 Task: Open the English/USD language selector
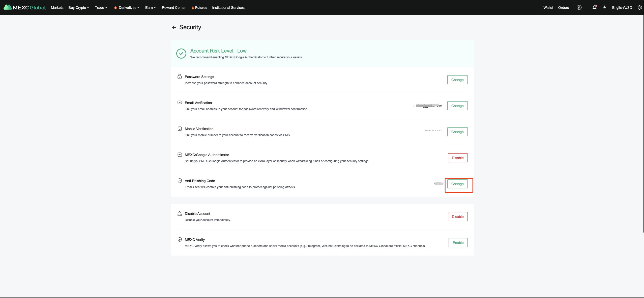coord(622,8)
